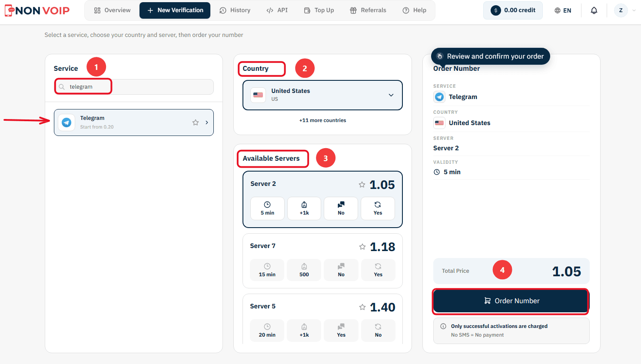Click Server 2's 5 min duration tile

coord(267,208)
